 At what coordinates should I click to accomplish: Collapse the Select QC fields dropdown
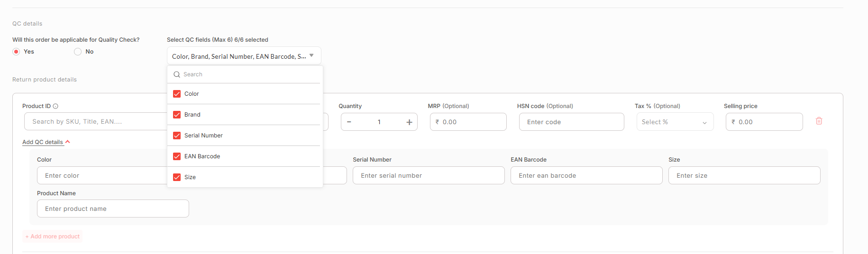point(311,56)
